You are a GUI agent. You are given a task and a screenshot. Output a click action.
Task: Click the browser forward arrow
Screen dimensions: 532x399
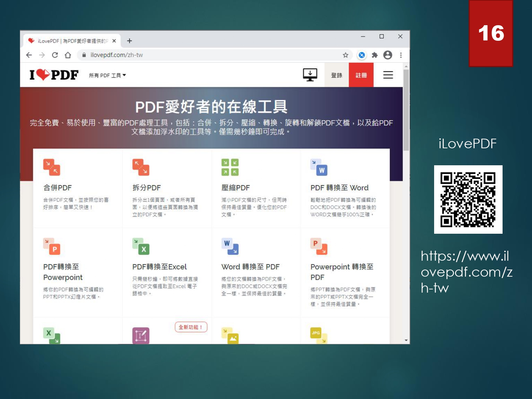click(42, 55)
